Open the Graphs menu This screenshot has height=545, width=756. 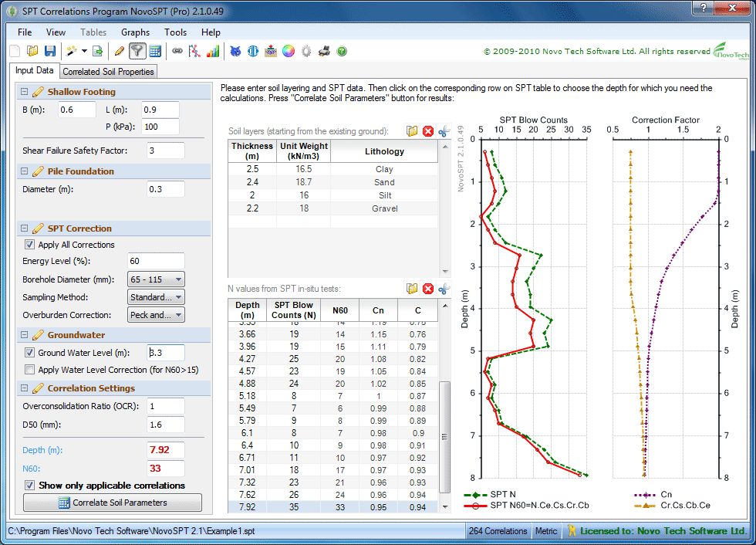136,32
